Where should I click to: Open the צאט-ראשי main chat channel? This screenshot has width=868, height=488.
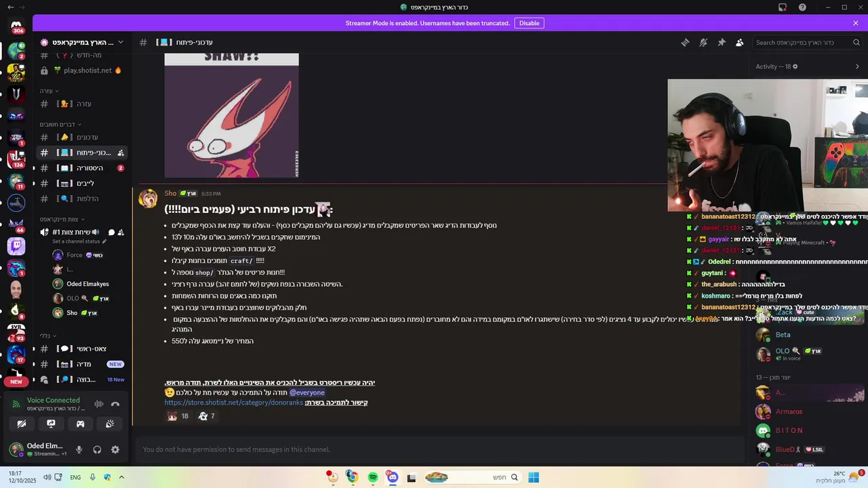[82, 348]
